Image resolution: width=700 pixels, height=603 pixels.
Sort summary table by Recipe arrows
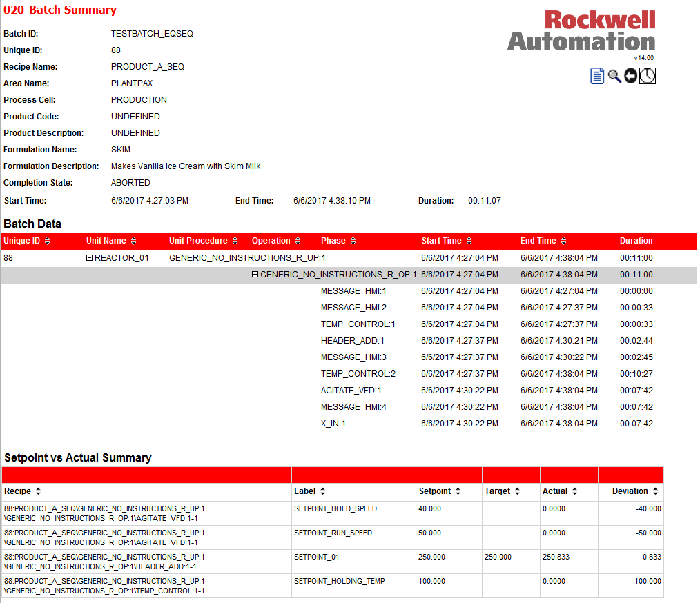39,491
